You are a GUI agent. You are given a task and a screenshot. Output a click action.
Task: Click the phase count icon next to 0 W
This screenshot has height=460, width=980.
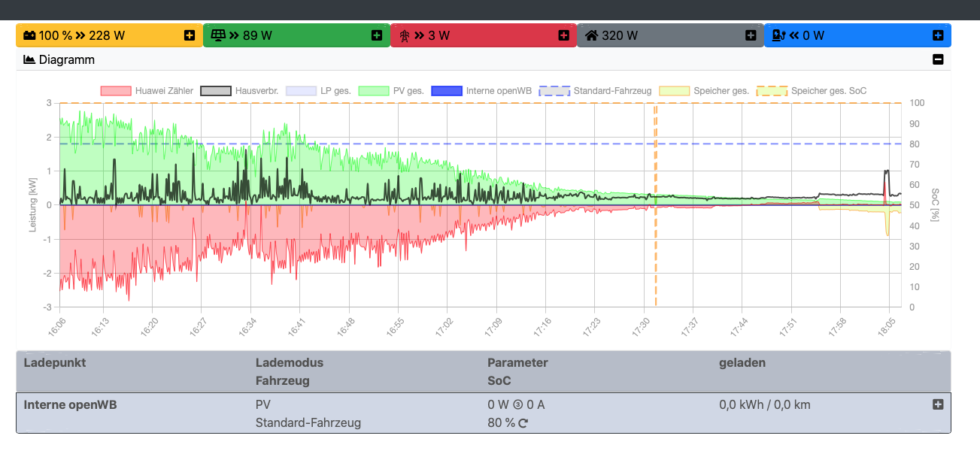pos(517,405)
